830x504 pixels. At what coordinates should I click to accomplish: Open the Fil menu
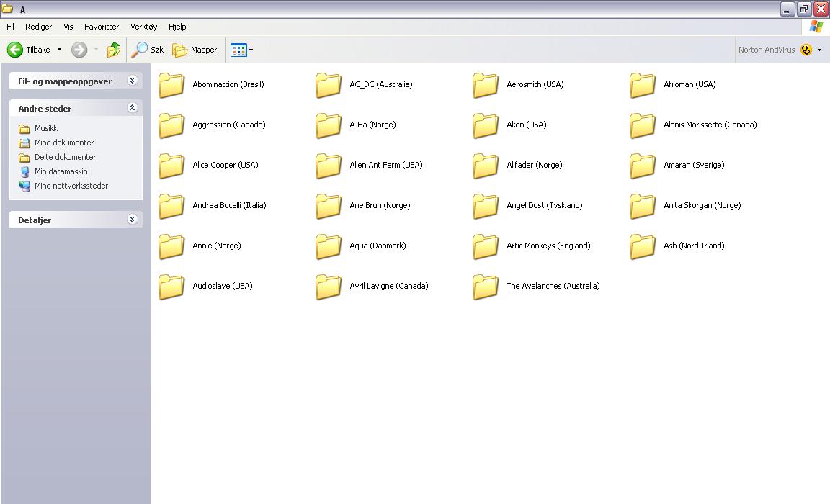[x=10, y=27]
